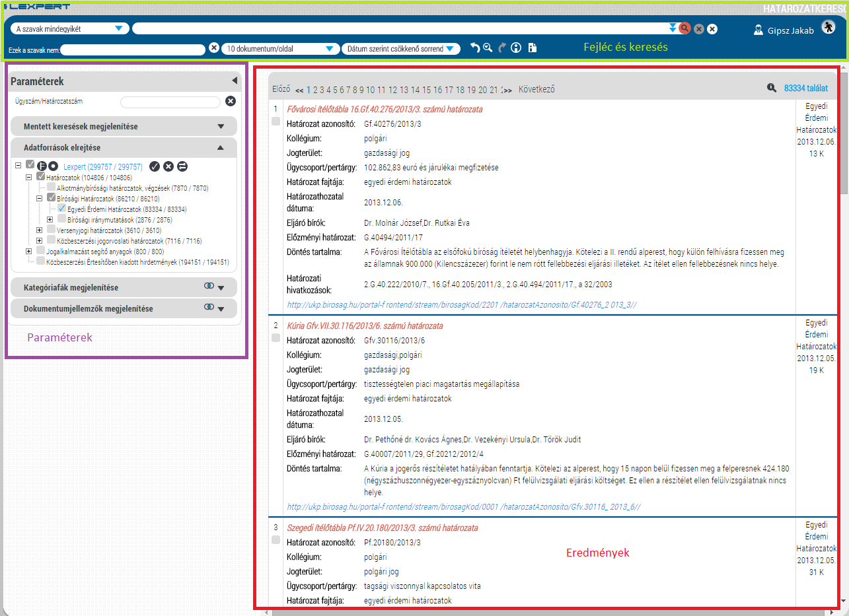Go to results page 10
849x616 pixels.
click(371, 90)
